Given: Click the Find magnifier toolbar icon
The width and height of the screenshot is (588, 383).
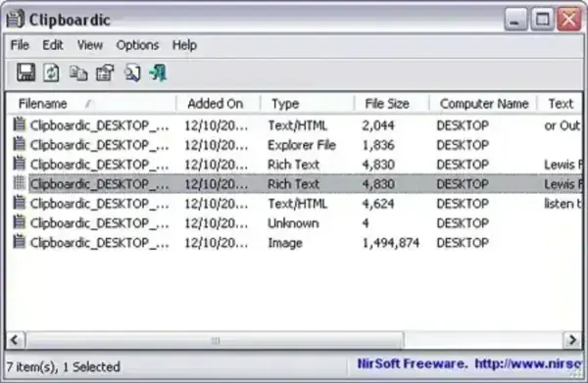Looking at the screenshot, I should point(132,73).
